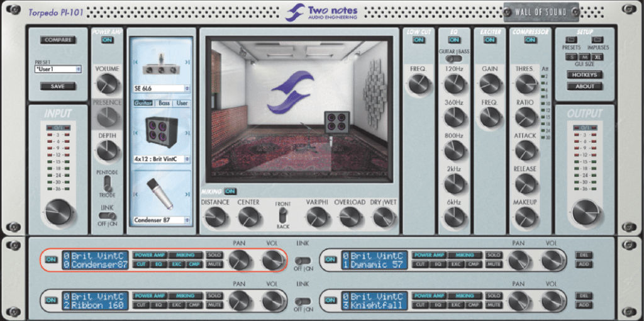Click the DRY|WET knob
644x321 pixels.
(x=383, y=217)
